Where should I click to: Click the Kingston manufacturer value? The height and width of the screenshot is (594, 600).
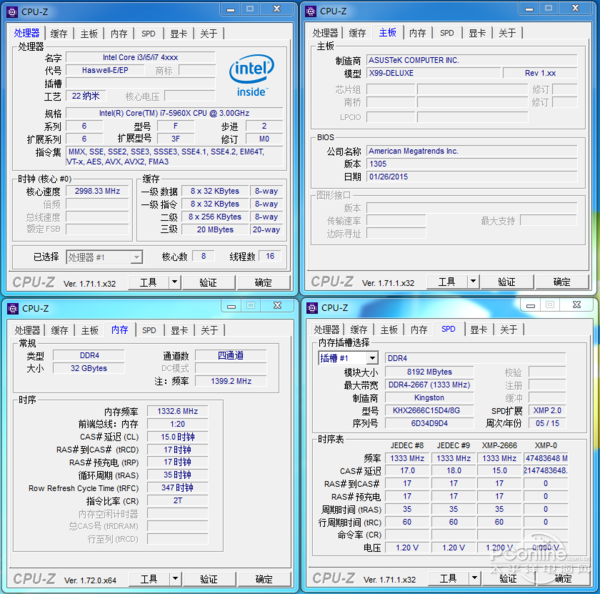click(429, 398)
